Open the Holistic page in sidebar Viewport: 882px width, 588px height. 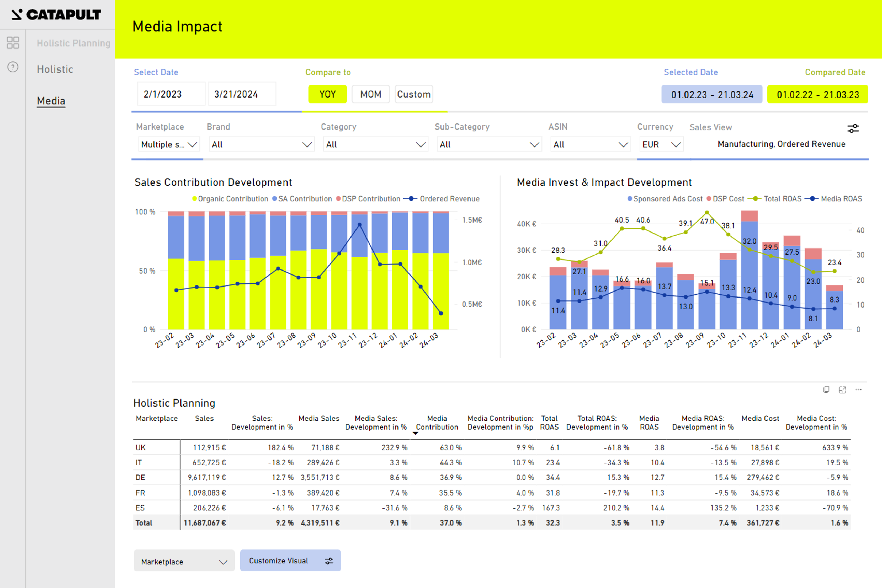pyautogui.click(x=55, y=69)
